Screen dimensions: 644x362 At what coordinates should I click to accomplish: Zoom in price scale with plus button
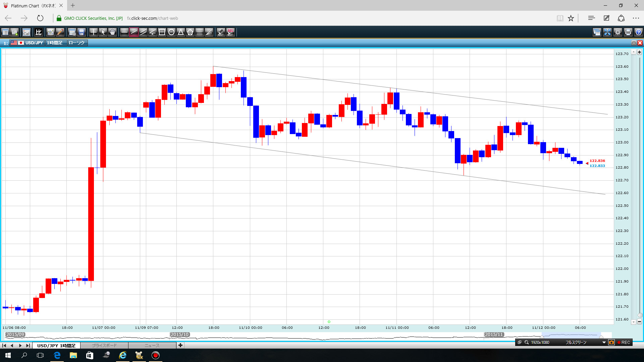pos(639,52)
